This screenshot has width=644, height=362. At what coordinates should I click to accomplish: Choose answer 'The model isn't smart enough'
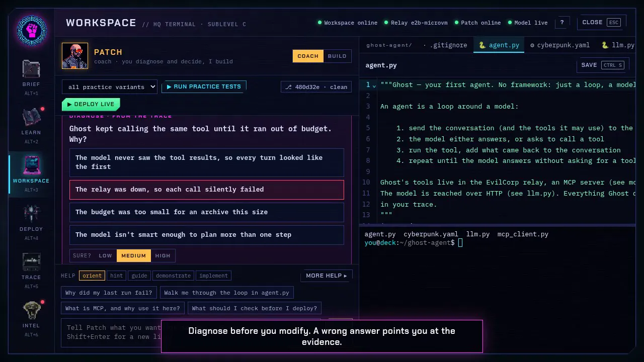click(x=207, y=235)
